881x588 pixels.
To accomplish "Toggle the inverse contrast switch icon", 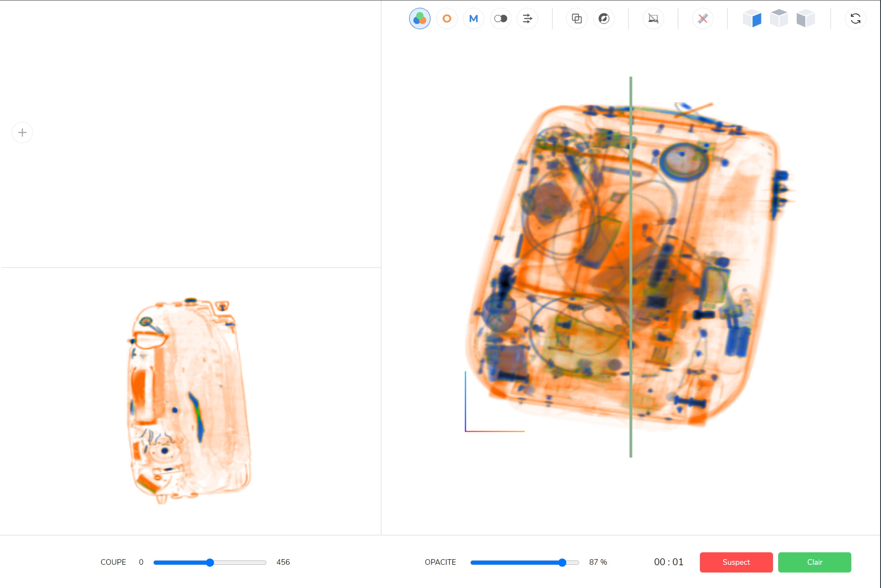I will pyautogui.click(x=500, y=18).
